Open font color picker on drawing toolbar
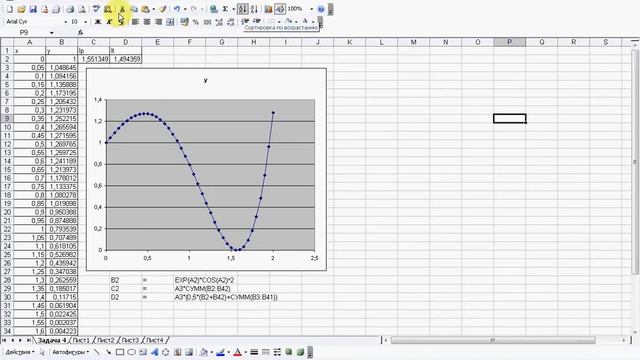Viewport: 640px width, 360px height. coord(237,352)
